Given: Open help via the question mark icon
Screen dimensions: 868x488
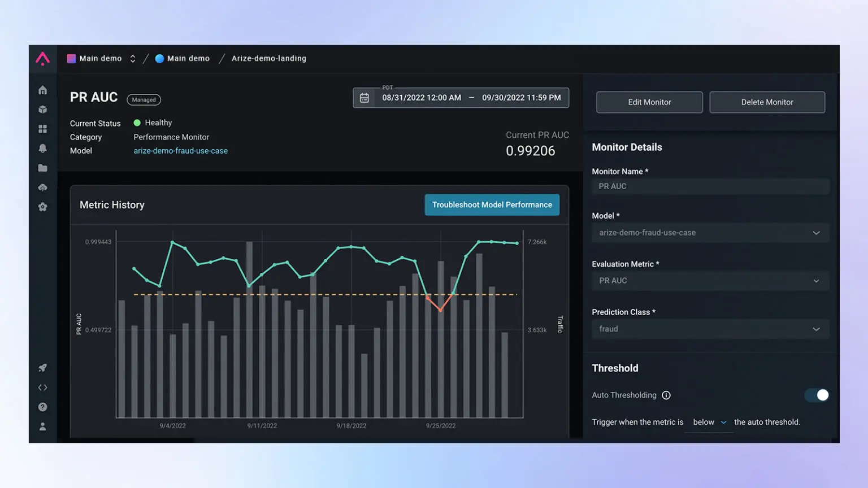Looking at the screenshot, I should (42, 407).
